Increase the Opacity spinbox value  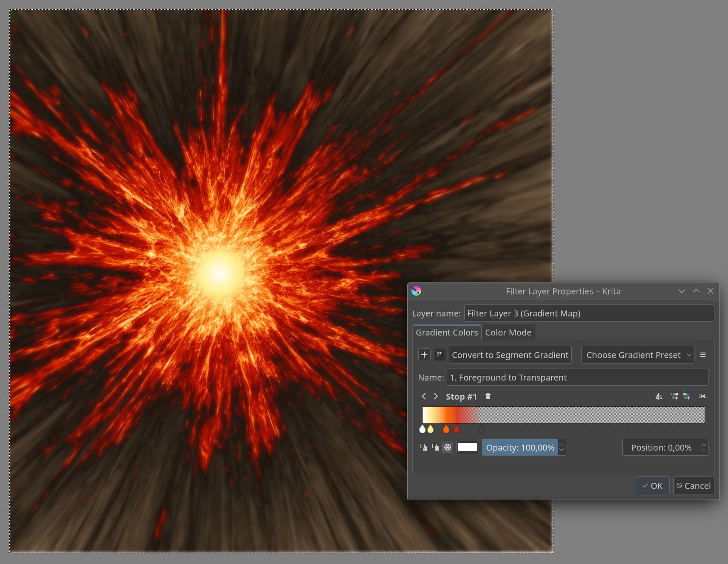point(562,444)
